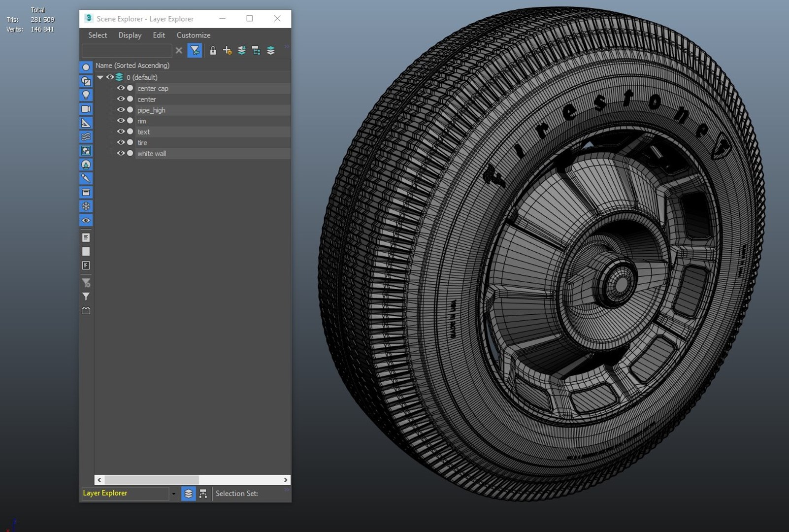Toggle Display Cameras filter icon
The image size is (789, 532).
pyautogui.click(x=86, y=109)
